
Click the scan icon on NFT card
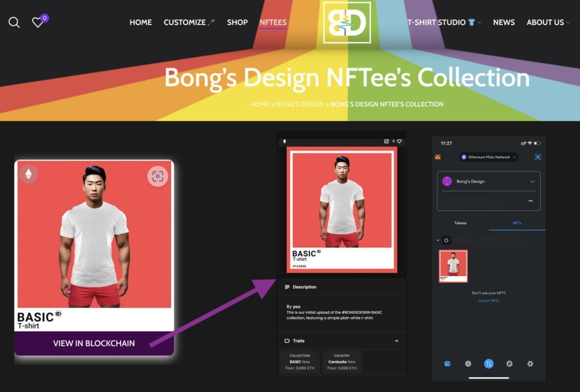tap(157, 176)
